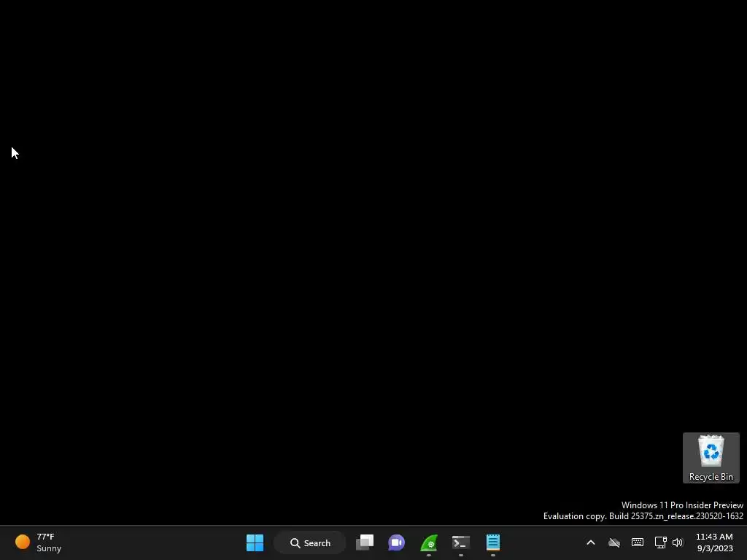Switch to the Terminal window in the taskbar
The height and width of the screenshot is (560, 747).
click(x=461, y=542)
